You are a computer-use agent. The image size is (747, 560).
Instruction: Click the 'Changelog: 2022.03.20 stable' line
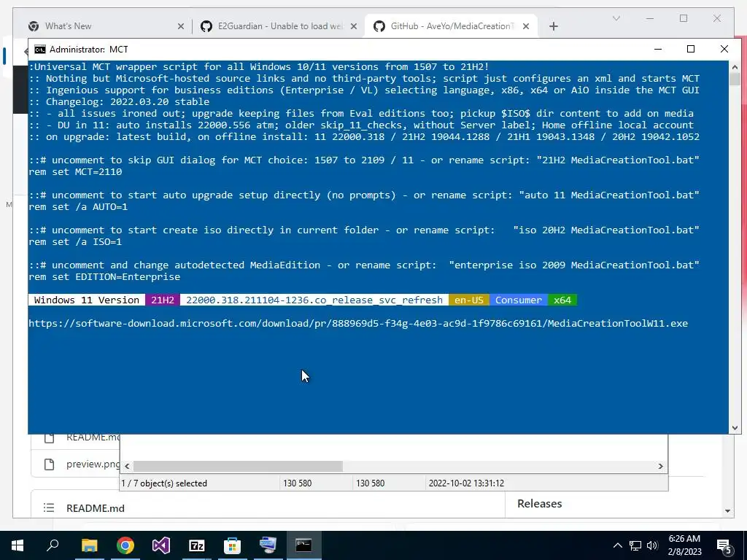[119, 102]
